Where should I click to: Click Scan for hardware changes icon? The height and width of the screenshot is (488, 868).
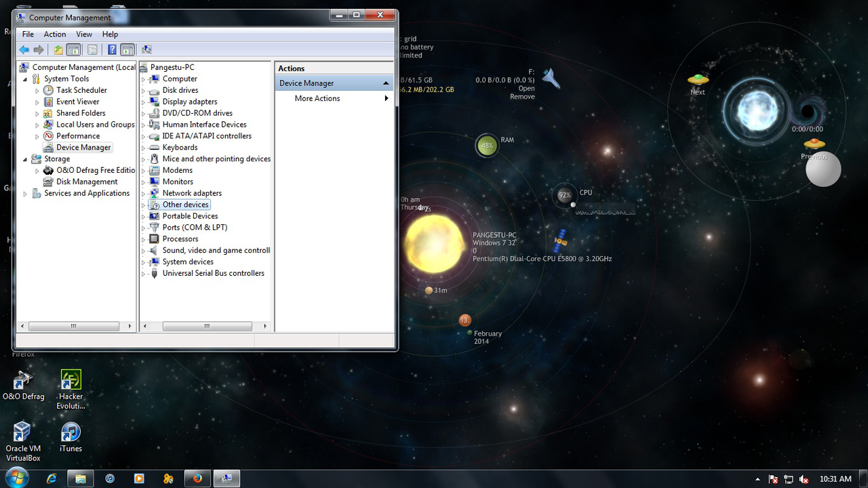pos(146,49)
